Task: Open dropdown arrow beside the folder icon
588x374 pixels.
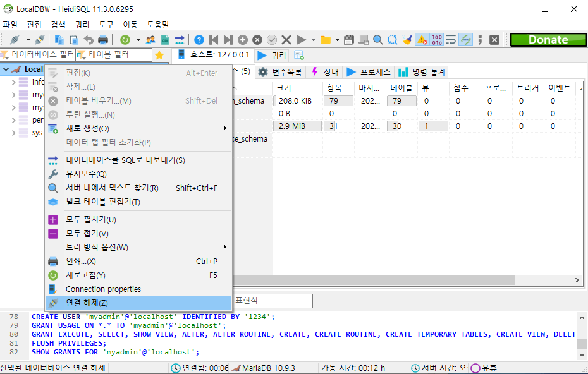Action: click(337, 40)
